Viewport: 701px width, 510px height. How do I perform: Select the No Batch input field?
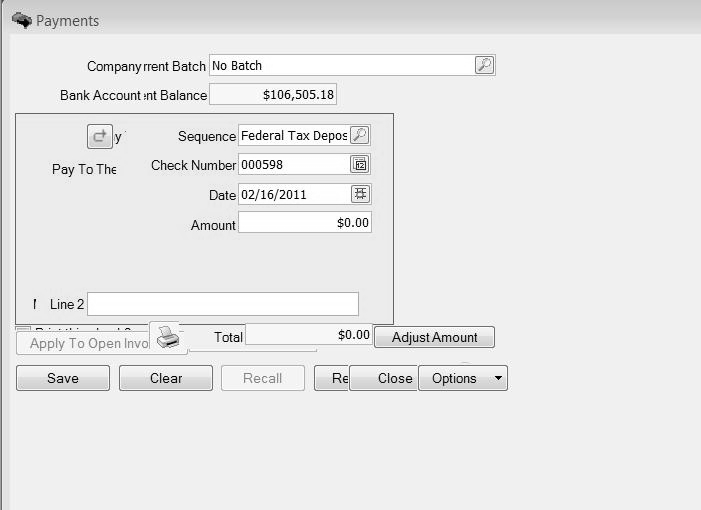click(x=340, y=65)
